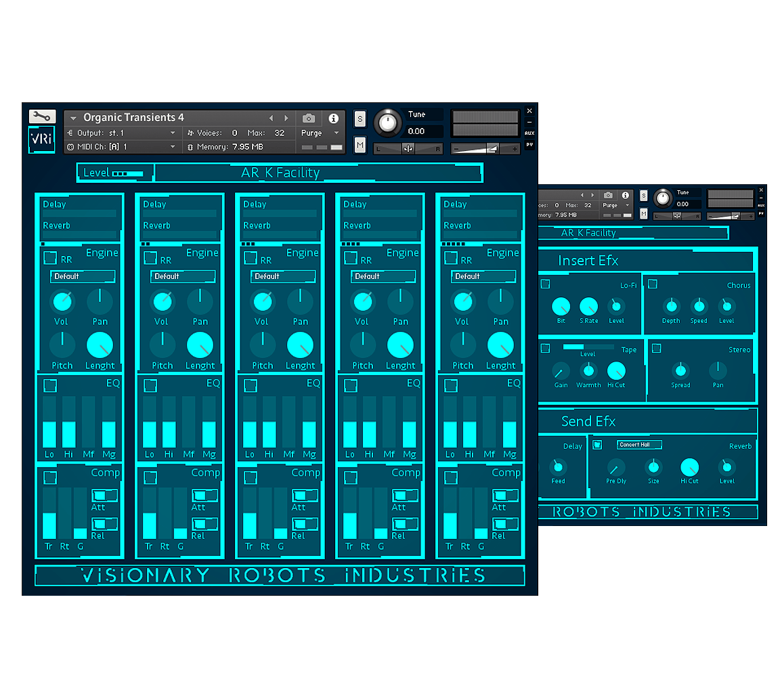780x700 pixels.
Task: Click the Lenght knob in fifth engine
Action: [x=500, y=345]
